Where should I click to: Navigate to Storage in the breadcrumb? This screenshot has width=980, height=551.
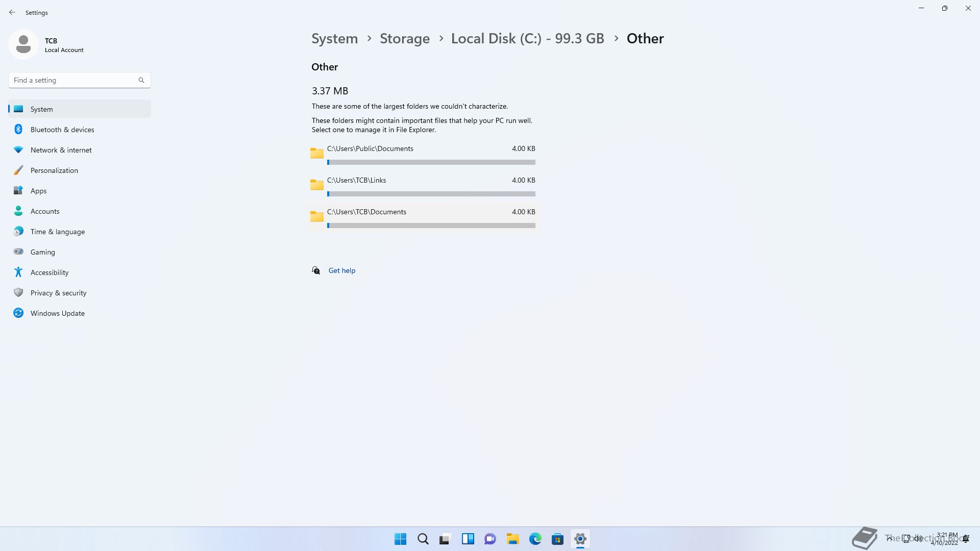pos(404,39)
